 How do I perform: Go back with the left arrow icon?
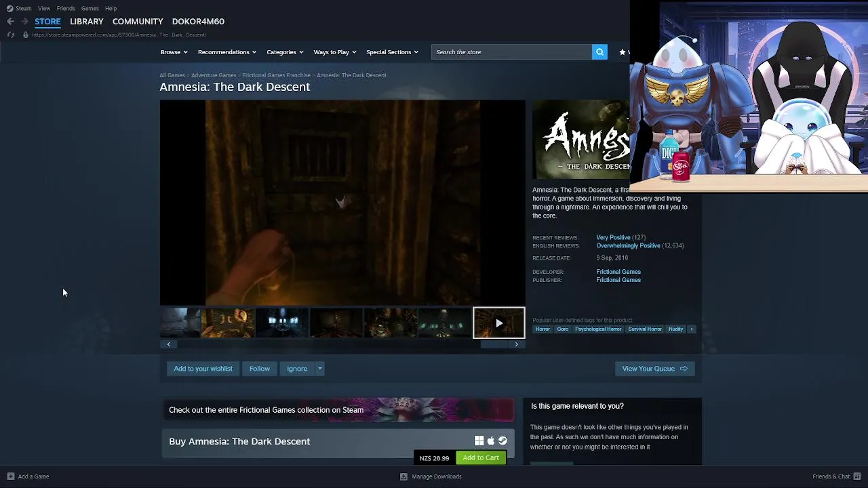point(10,21)
